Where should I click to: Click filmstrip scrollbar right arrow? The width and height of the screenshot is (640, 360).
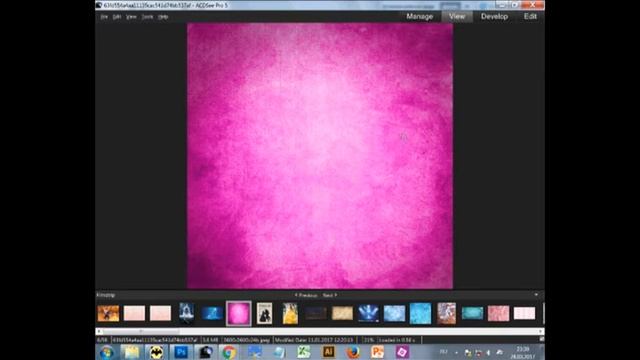pyautogui.click(x=541, y=331)
